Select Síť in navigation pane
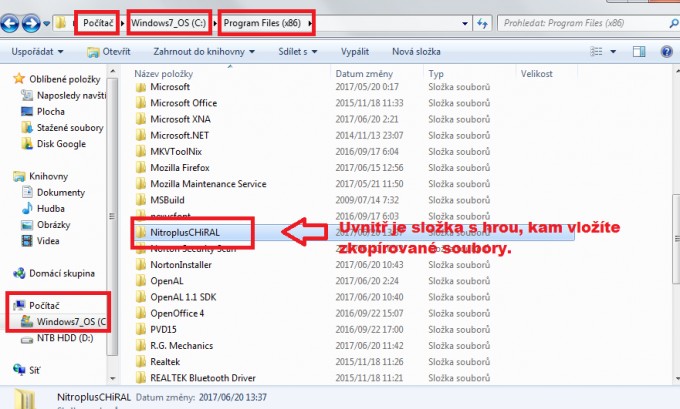 click(27, 370)
